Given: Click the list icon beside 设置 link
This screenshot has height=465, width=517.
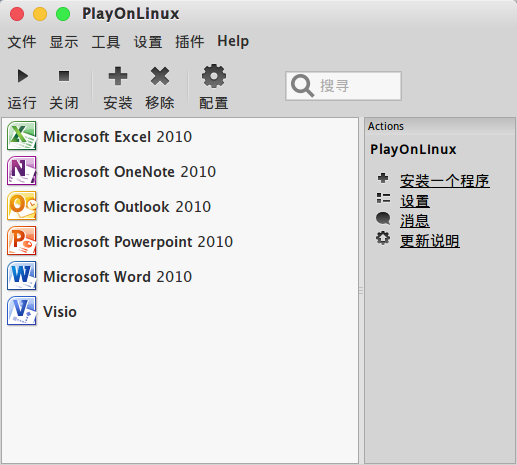Looking at the screenshot, I should click(383, 198).
